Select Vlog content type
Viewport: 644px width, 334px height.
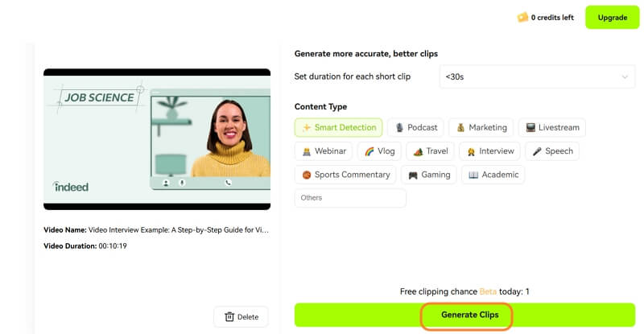pyautogui.click(x=379, y=151)
